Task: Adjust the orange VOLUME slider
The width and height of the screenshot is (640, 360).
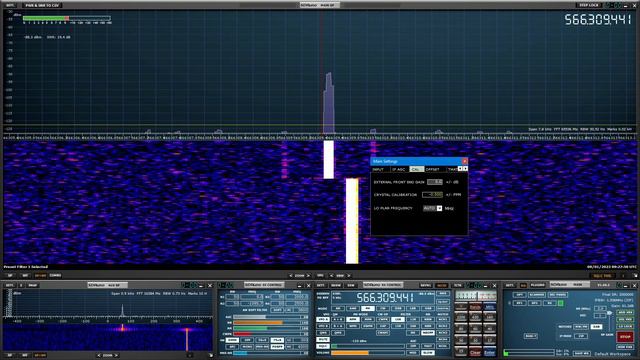Action: 368,353
